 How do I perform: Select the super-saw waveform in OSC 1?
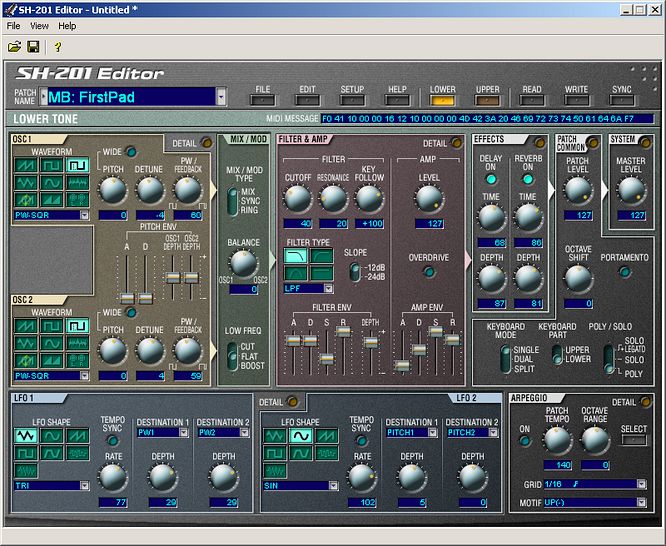coord(51,199)
